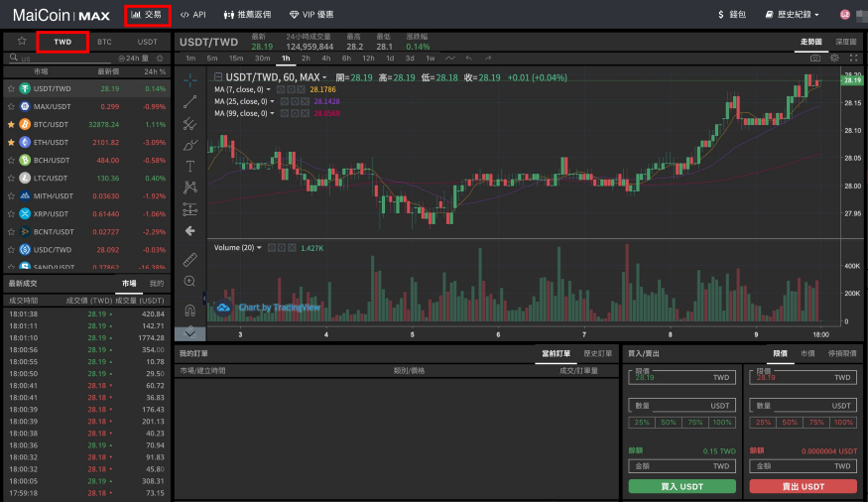Set sell quantity to 100%
Screen dimensions: 868x502
point(843,423)
